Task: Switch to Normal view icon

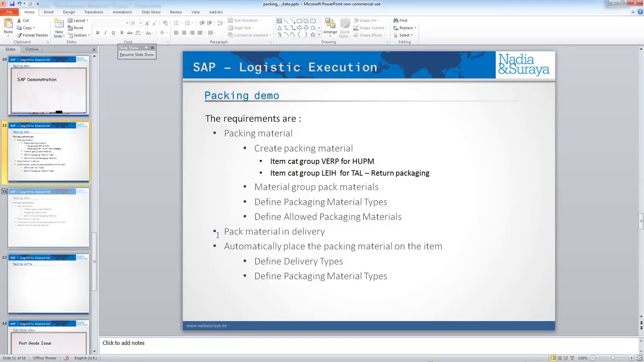Action: 553,358
